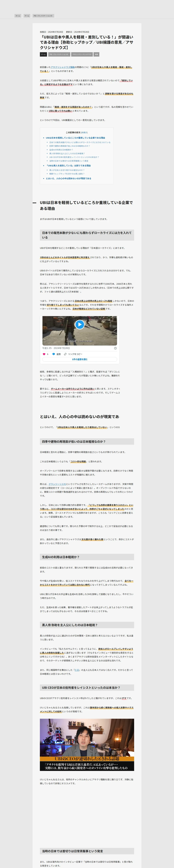Select the ゲーム category tag
174x868 pixels.
(43, 54)
